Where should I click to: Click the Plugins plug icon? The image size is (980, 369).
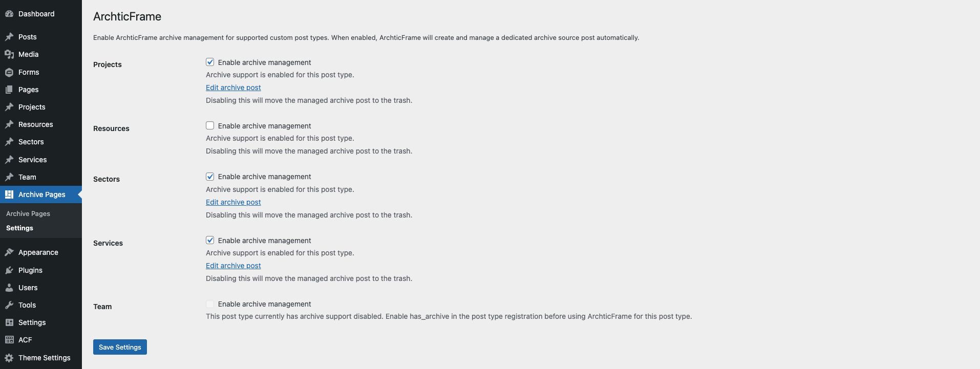click(x=9, y=270)
